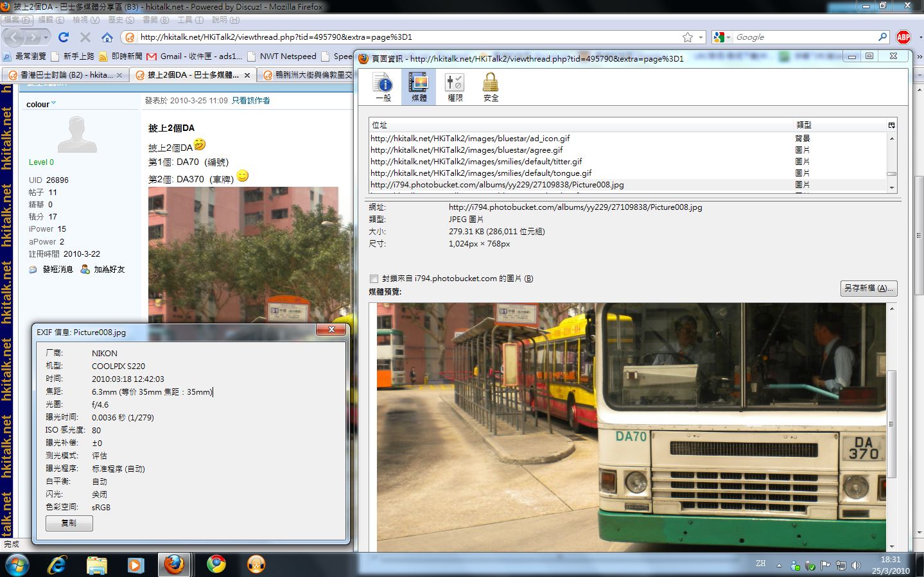This screenshot has height=577, width=924.
Task: Open the 安全 (Security) lock tab icon
Action: [491, 87]
